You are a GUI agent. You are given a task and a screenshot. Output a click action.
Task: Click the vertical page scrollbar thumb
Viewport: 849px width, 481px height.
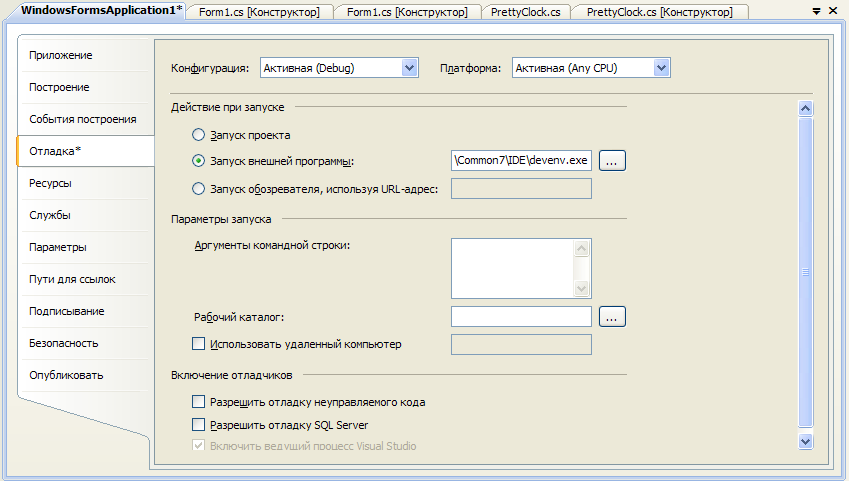[805, 272]
